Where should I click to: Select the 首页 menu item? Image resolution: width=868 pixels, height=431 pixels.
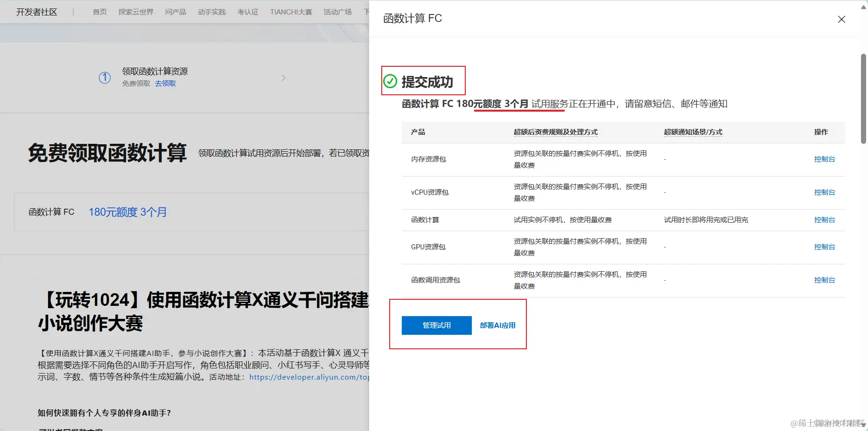tap(99, 12)
